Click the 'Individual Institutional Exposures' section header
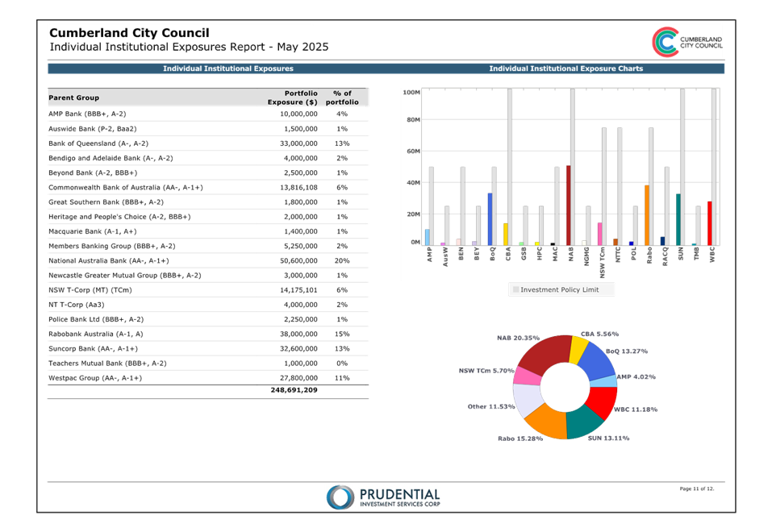The image size is (772, 532). pos(228,69)
